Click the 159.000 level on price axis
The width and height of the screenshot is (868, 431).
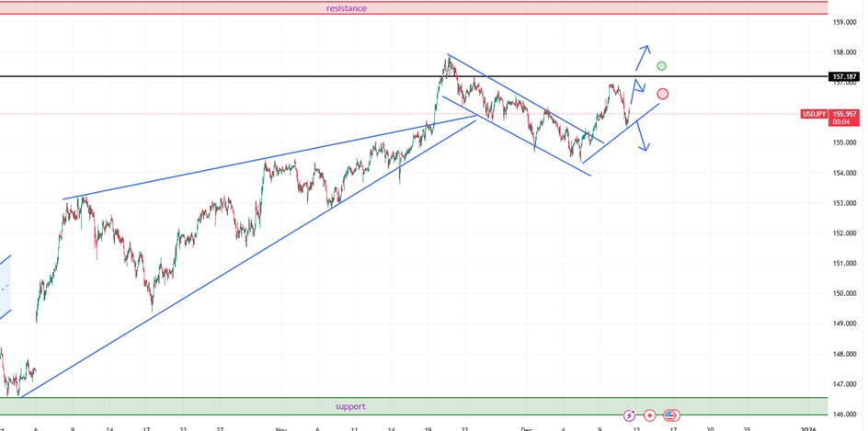coord(843,22)
